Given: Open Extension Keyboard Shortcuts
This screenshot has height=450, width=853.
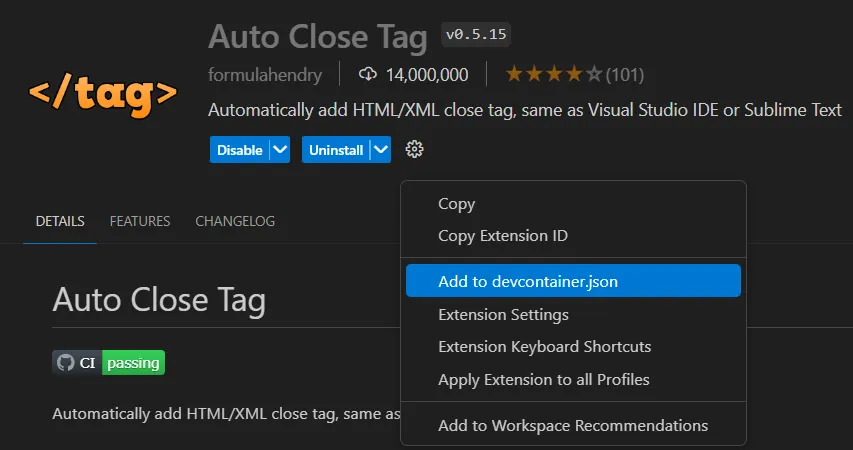Looking at the screenshot, I should click(x=545, y=346).
